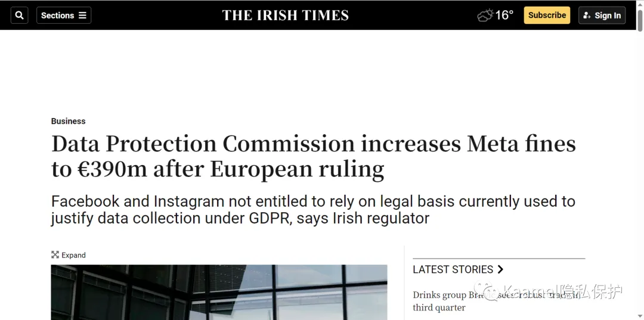Open the LATEST STORIES heading link
Image resolution: width=644 pixels, height=320 pixels.
coord(453,269)
